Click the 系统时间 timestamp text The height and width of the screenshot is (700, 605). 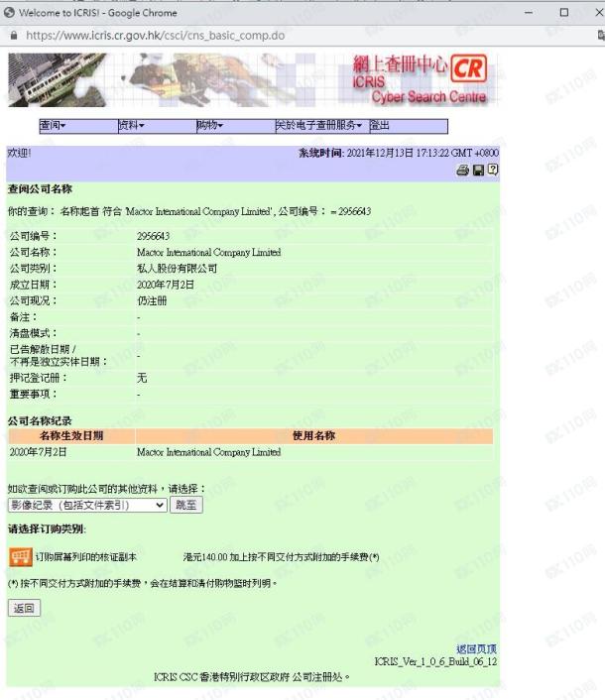[399, 153]
